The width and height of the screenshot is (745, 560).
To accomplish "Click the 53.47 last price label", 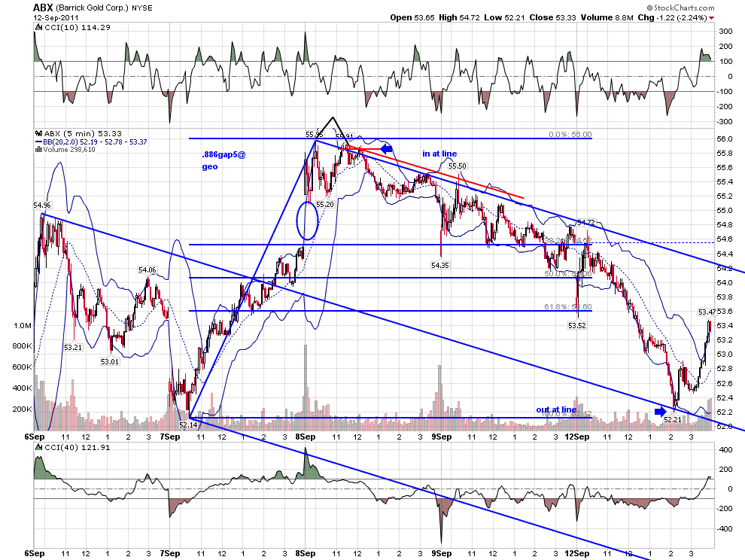I will click(707, 312).
